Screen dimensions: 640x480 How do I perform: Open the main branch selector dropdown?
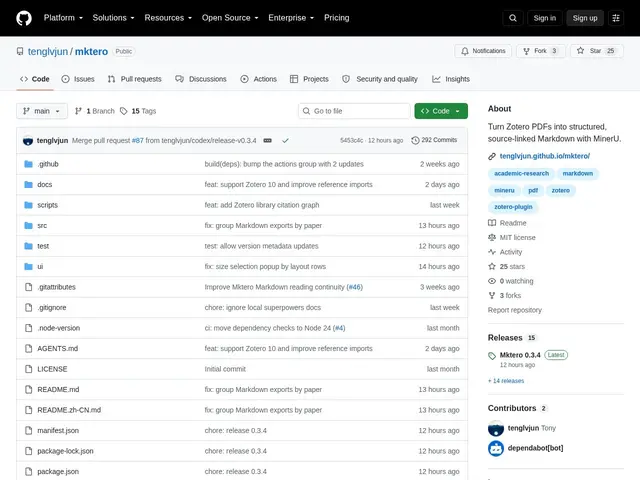[x=42, y=111]
